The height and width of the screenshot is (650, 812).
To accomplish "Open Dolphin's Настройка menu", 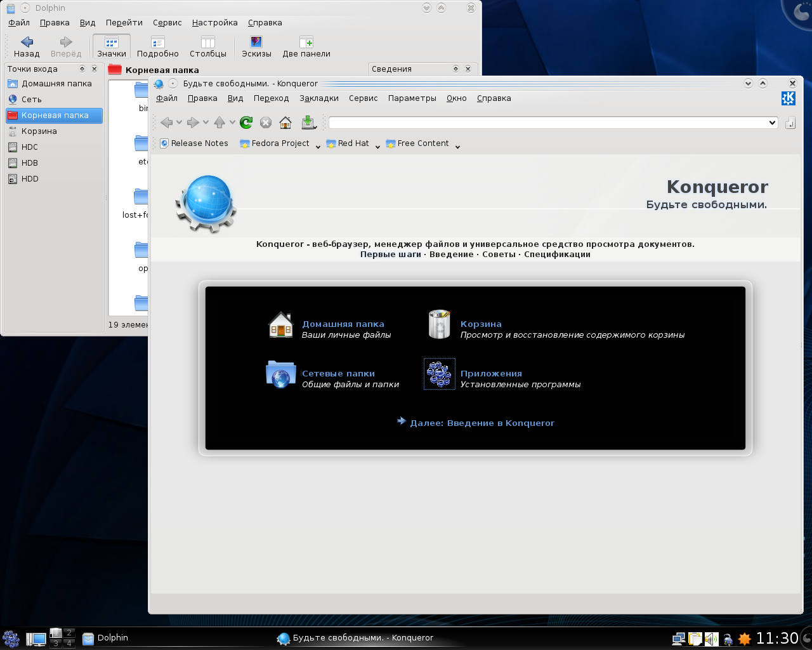I will pyautogui.click(x=215, y=23).
